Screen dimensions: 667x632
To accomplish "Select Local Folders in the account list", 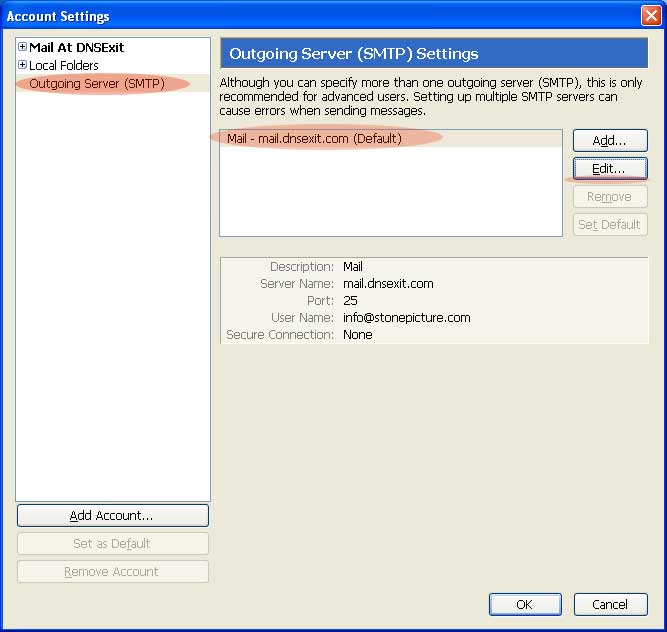I will (64, 66).
